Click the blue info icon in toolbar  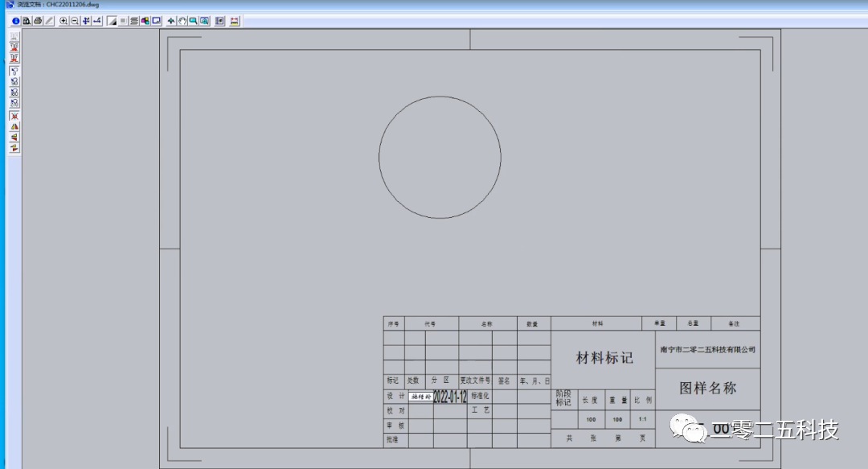point(15,21)
